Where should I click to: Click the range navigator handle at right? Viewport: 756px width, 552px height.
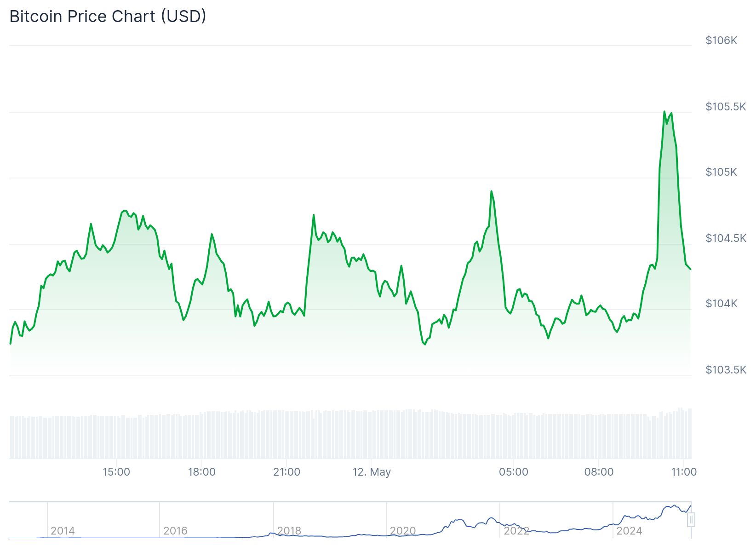(x=691, y=520)
